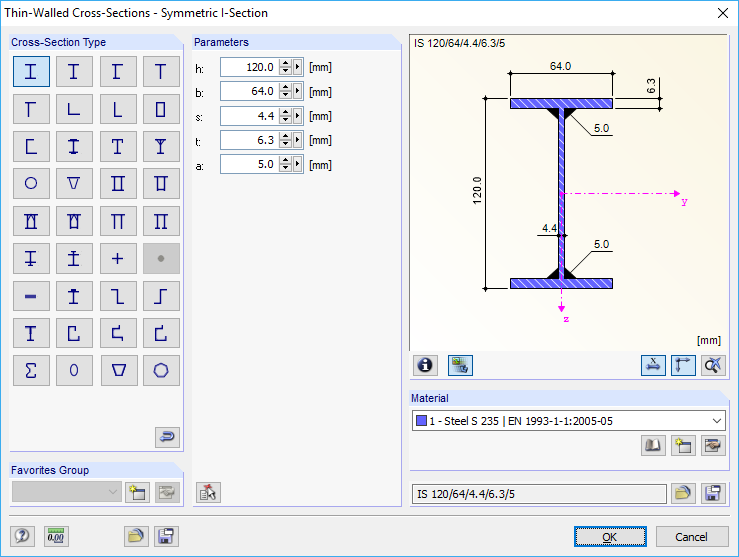The image size is (739, 557).
Task: Pick the Pi-shaped section type
Action: pyautogui.click(x=118, y=221)
